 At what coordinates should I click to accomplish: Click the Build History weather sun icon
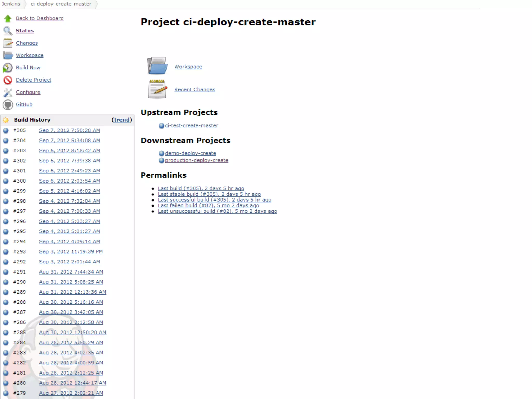point(6,120)
